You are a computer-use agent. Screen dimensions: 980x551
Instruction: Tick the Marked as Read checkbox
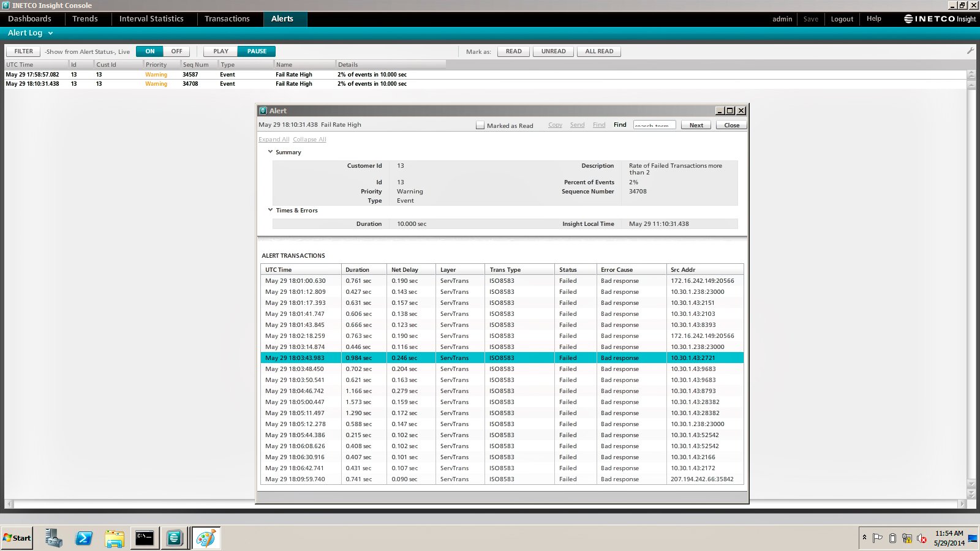(x=480, y=125)
